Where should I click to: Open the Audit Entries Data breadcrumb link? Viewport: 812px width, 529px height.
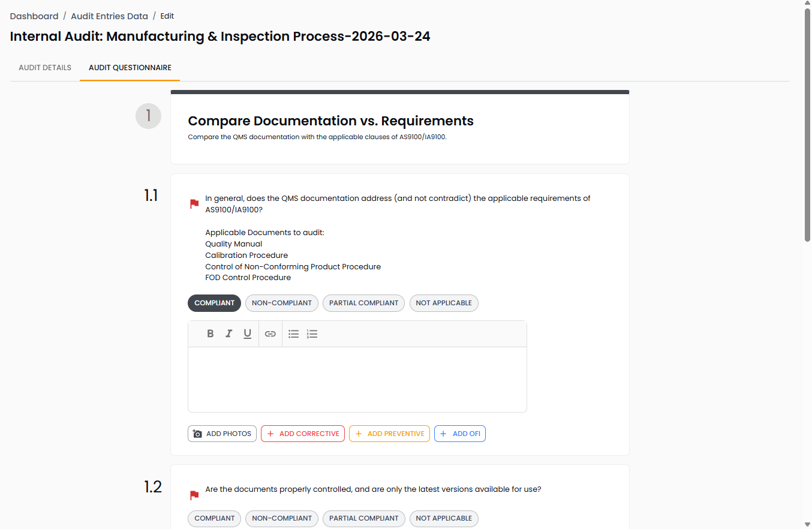pos(109,16)
